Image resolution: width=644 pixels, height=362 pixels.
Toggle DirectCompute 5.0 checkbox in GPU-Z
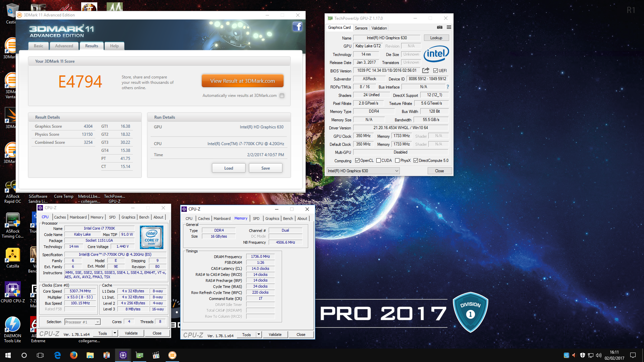point(416,161)
